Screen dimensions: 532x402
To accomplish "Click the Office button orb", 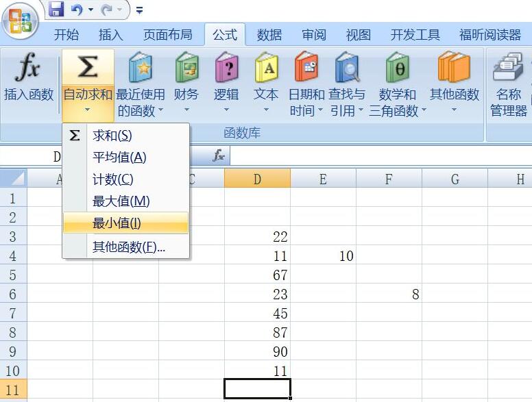I will [21, 21].
